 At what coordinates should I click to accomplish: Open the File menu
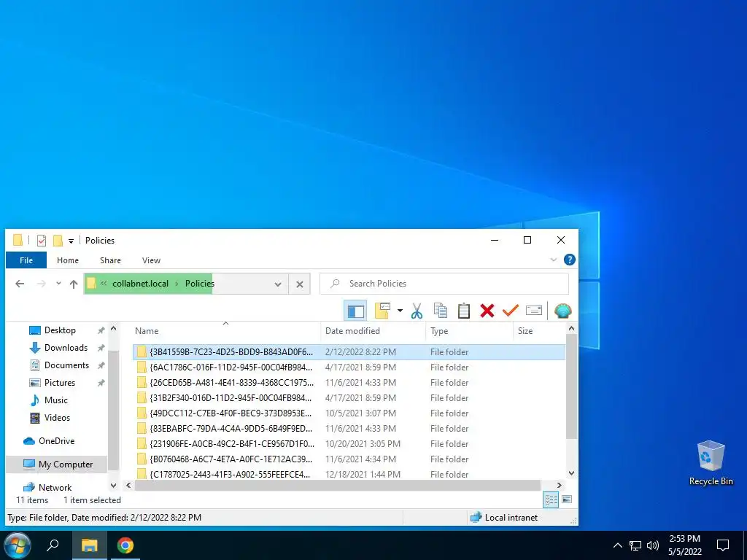pyautogui.click(x=26, y=260)
